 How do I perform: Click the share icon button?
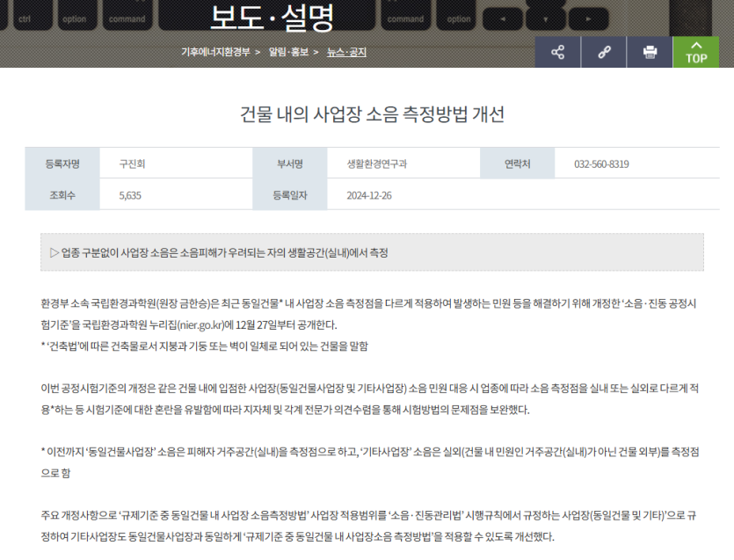(x=557, y=52)
